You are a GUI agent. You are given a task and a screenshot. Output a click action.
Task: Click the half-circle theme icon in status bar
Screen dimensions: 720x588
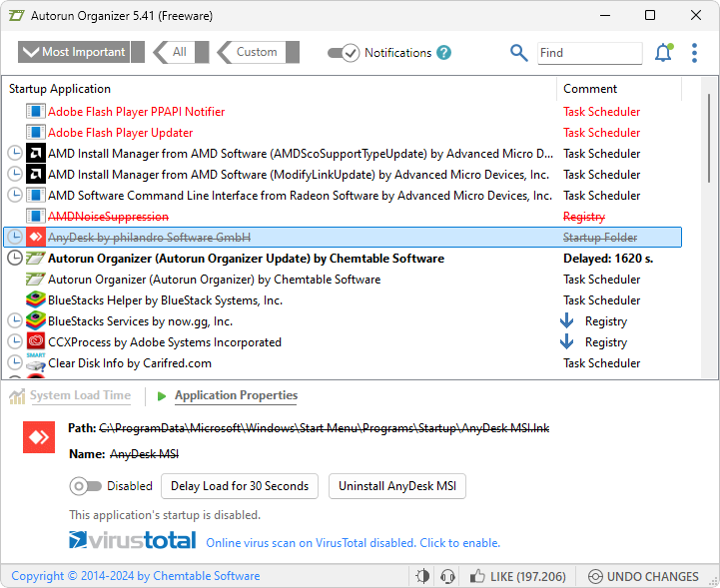[x=422, y=576]
